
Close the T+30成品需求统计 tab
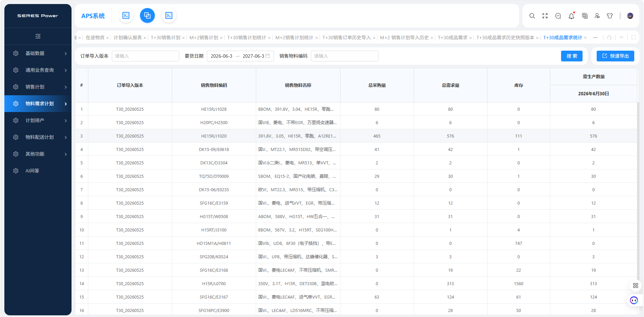click(x=585, y=38)
